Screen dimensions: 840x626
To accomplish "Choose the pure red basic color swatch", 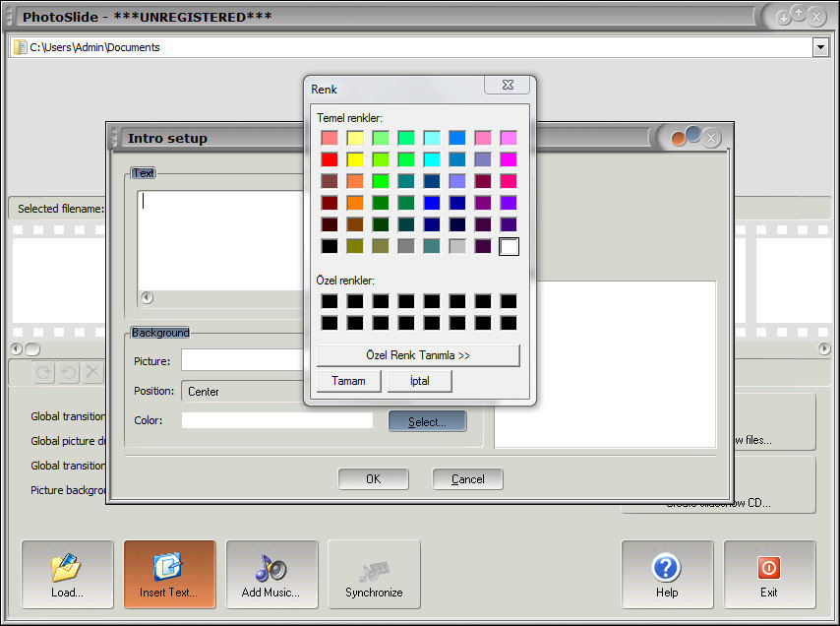I will coord(330,159).
